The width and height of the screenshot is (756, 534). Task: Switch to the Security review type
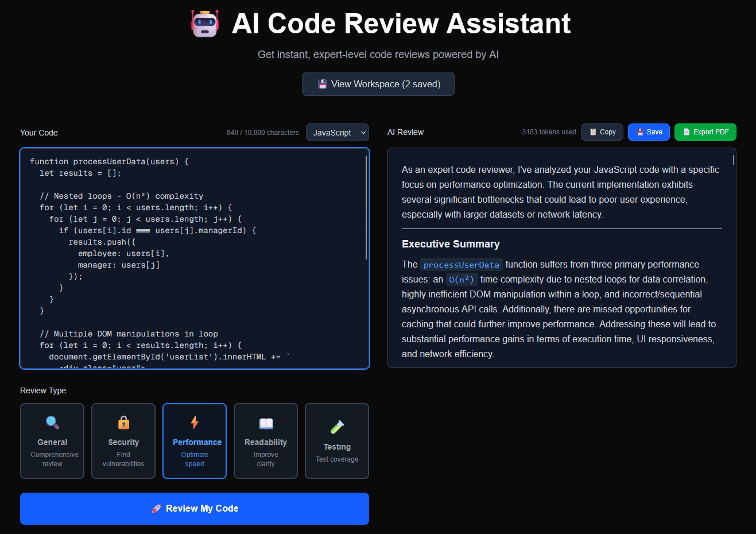(x=123, y=441)
